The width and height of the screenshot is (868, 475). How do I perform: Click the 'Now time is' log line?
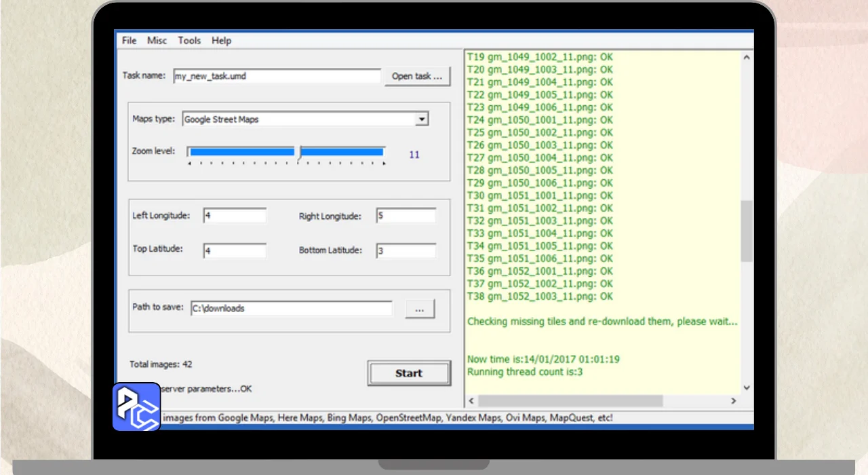click(543, 359)
